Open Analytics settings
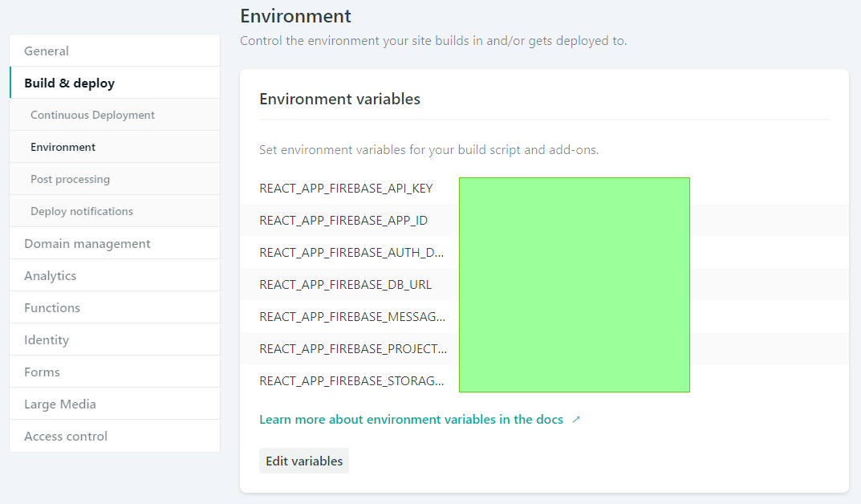This screenshot has height=504, width=861. coord(115,275)
